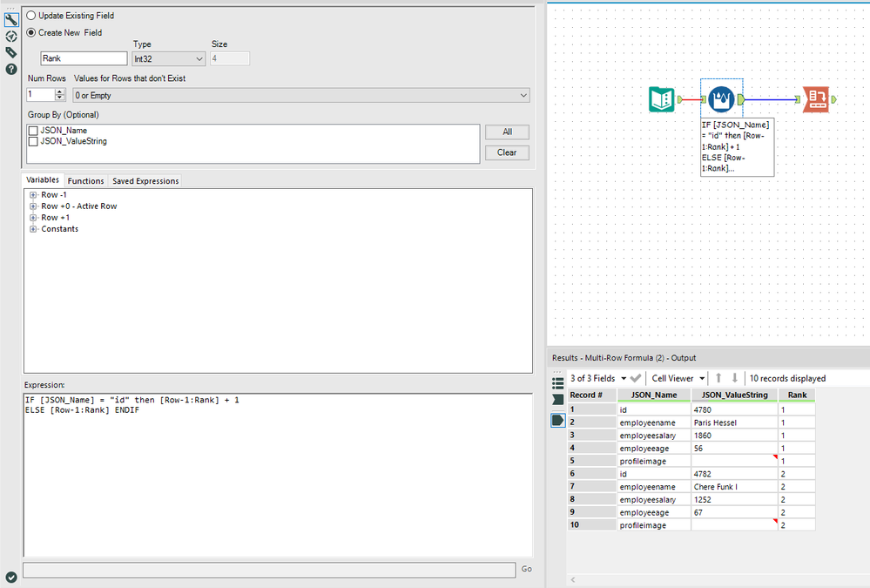
Task: Select the Input Data tool on canvas
Action: tap(662, 100)
